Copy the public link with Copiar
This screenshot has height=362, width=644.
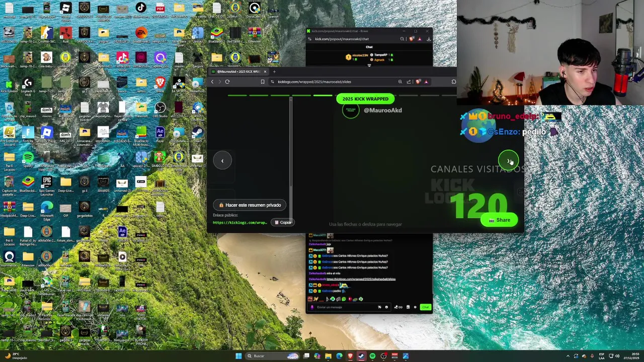point(283,222)
